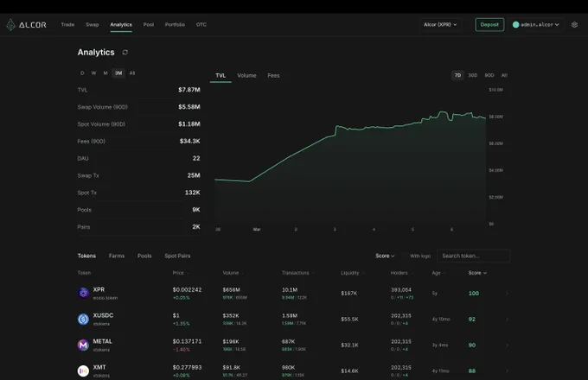Open the Portfolio page
This screenshot has height=380, width=588.
click(175, 25)
